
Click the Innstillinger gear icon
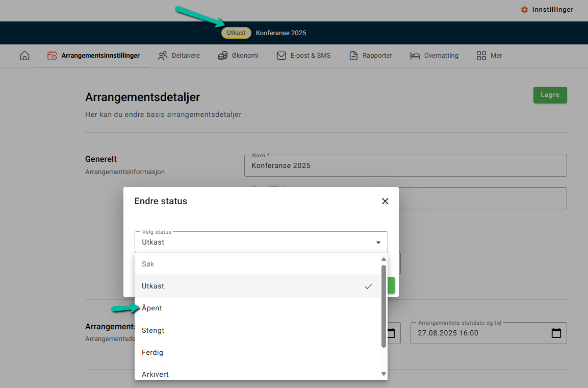click(x=524, y=10)
